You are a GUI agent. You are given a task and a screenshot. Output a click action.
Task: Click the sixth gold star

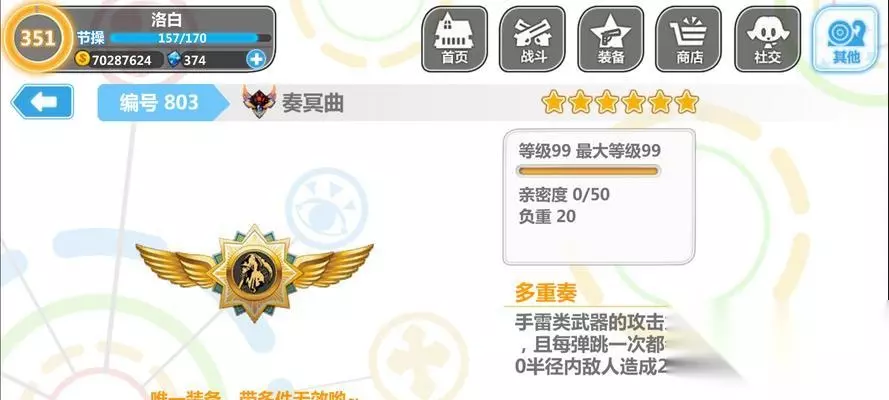pyautogui.click(x=687, y=102)
